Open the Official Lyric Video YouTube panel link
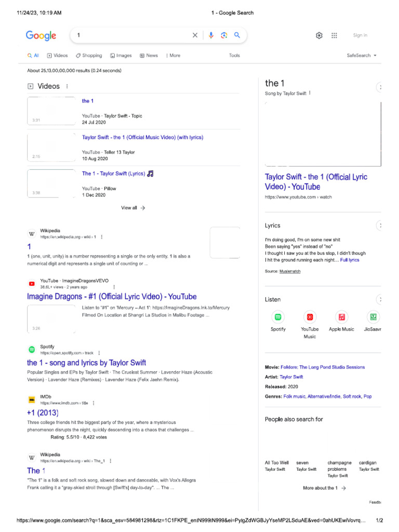The height and width of the screenshot is (532, 399). pos(316,181)
